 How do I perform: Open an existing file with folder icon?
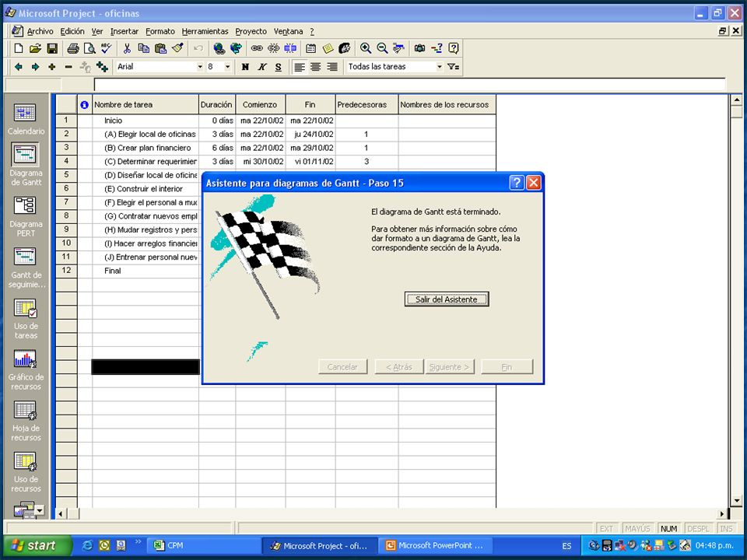pyautogui.click(x=35, y=48)
